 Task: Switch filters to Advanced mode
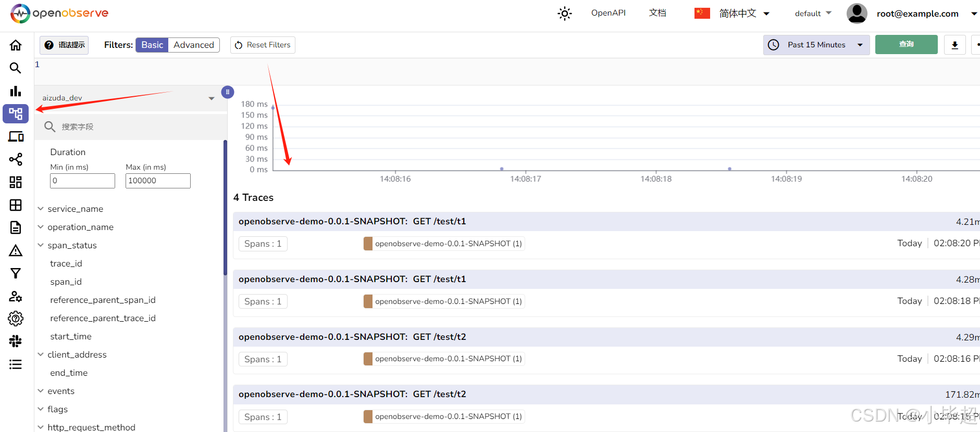[194, 45]
